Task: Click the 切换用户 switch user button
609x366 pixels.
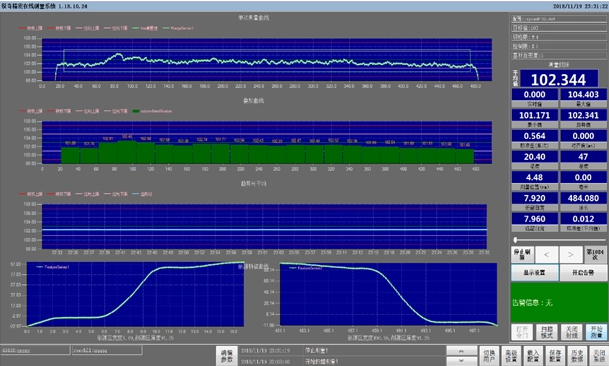Action: point(489,356)
